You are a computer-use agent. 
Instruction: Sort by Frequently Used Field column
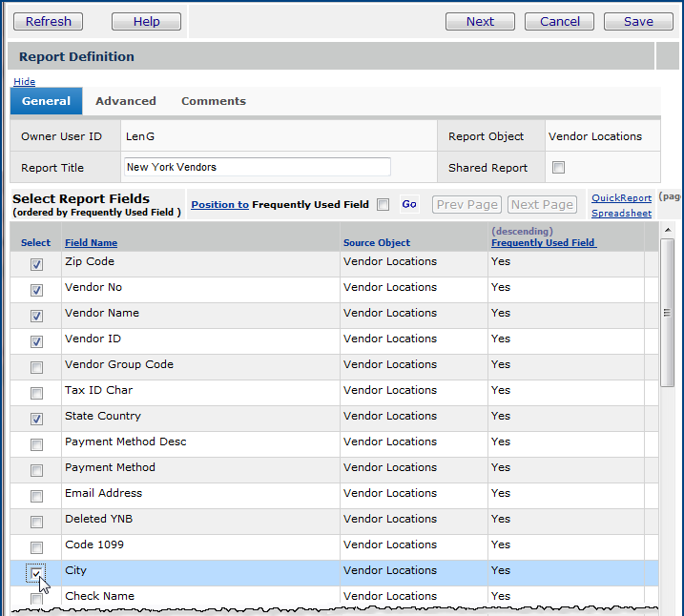coord(543,243)
